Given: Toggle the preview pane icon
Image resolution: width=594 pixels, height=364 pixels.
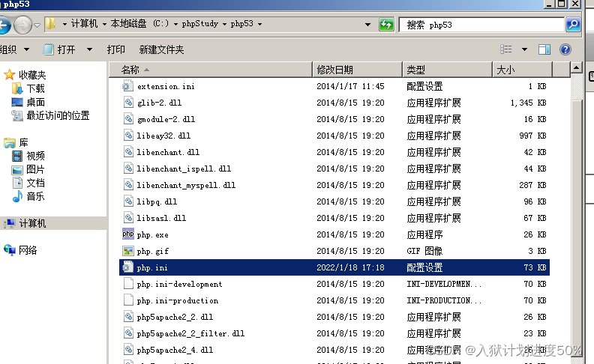Looking at the screenshot, I should pyautogui.click(x=544, y=49).
